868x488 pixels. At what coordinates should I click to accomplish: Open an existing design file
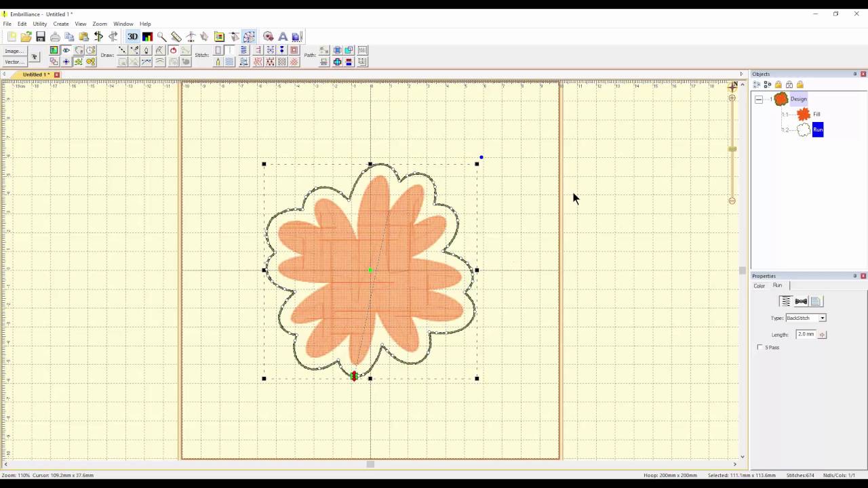26,37
